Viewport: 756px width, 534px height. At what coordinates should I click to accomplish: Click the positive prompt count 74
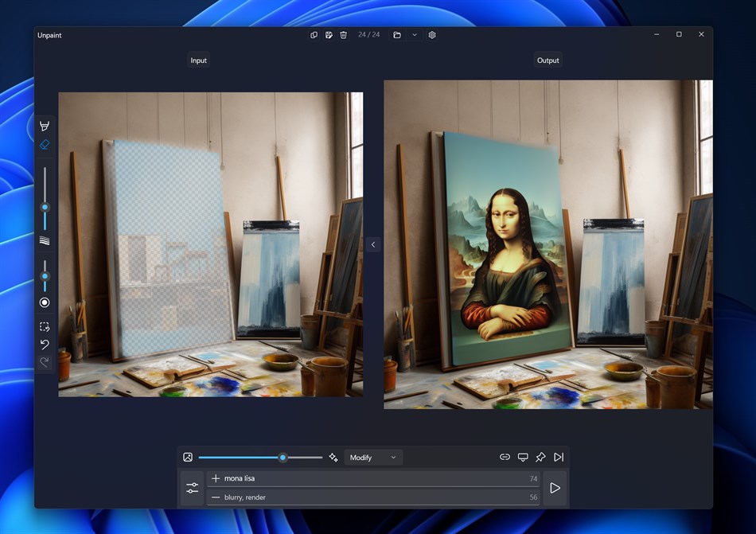coord(533,478)
